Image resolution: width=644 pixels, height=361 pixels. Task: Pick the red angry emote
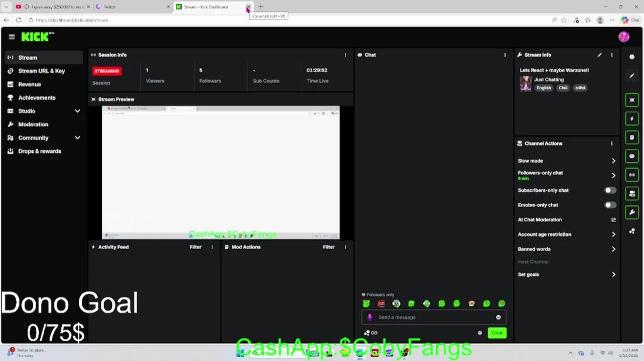381,303
